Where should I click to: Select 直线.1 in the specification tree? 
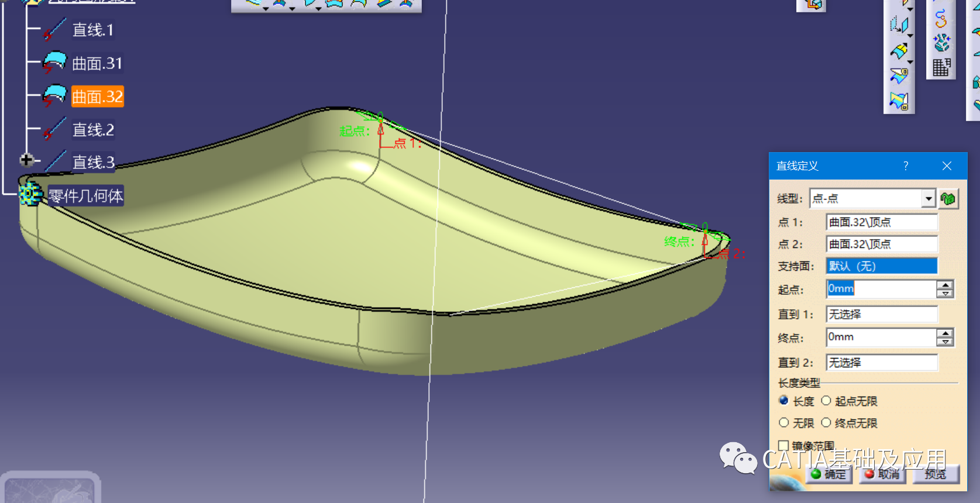pyautogui.click(x=92, y=30)
